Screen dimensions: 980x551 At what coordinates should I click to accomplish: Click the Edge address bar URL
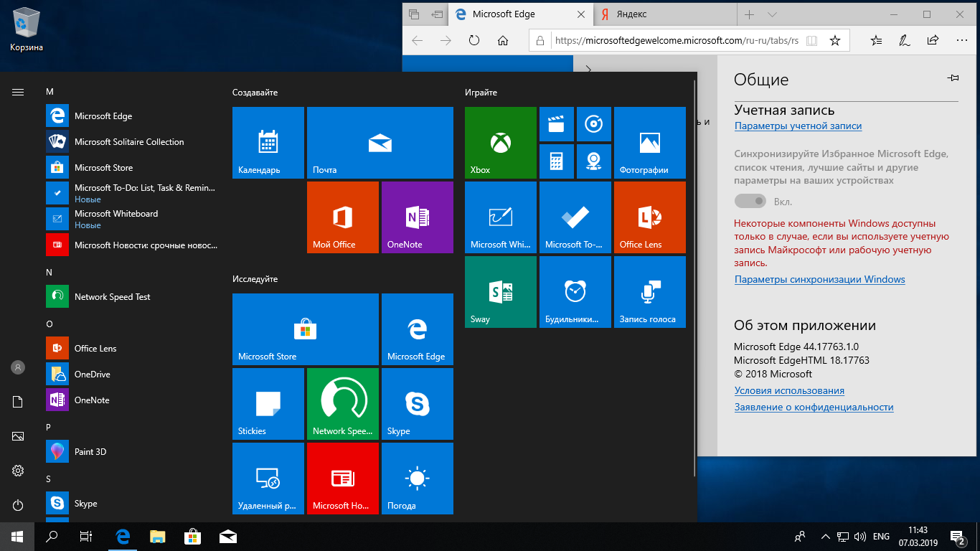(x=677, y=41)
